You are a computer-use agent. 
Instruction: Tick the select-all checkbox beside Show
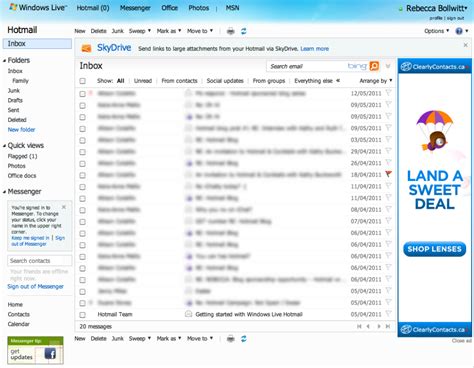83,81
